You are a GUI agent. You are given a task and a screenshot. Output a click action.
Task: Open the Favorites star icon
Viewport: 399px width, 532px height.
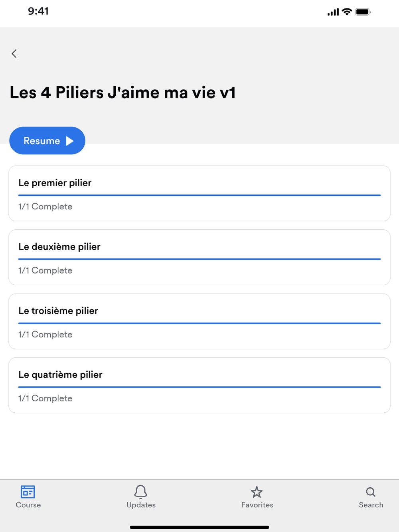point(257,492)
